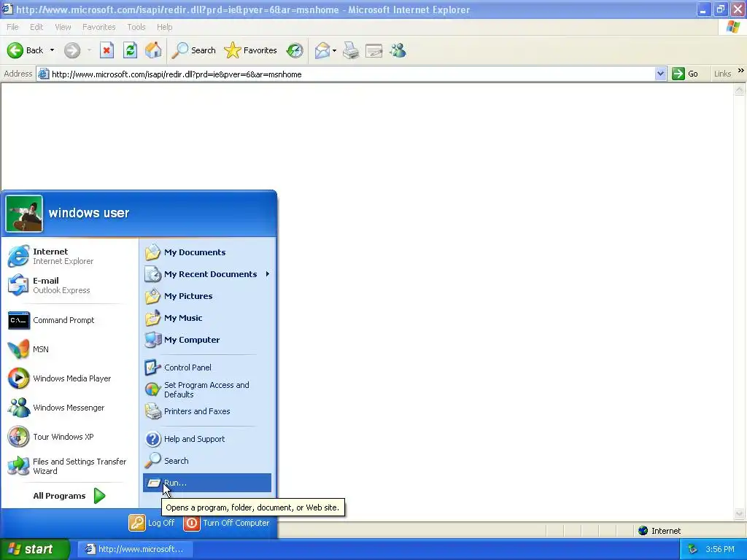Image resolution: width=747 pixels, height=560 pixels.
Task: Click the Go button next to address
Action: 686,74
